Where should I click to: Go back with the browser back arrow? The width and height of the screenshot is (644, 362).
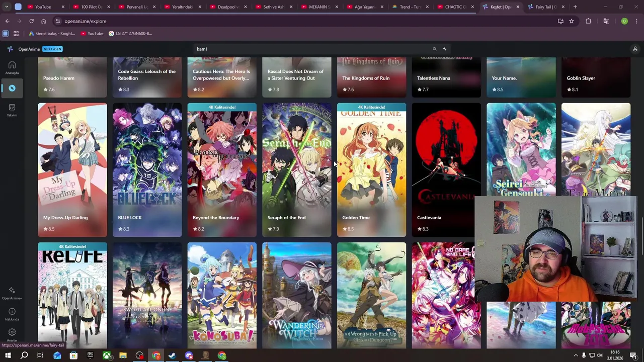7,21
